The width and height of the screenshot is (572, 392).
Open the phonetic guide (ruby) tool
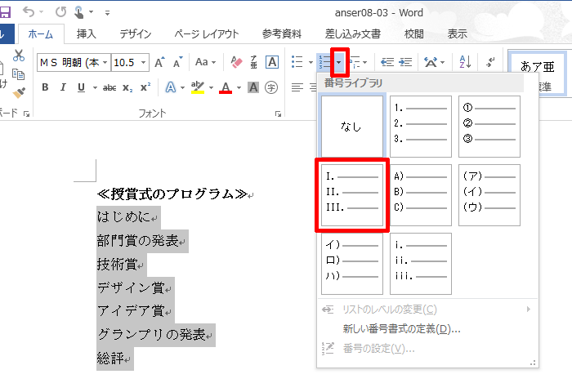click(254, 62)
